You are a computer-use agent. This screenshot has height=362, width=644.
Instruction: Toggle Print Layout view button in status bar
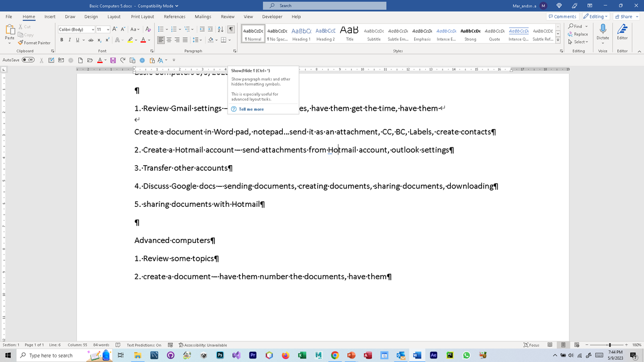click(x=563, y=345)
